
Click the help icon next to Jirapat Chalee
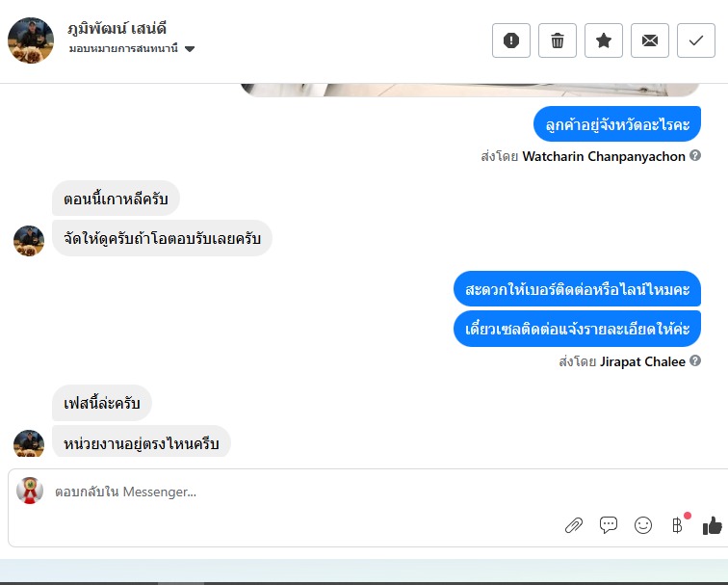click(695, 361)
